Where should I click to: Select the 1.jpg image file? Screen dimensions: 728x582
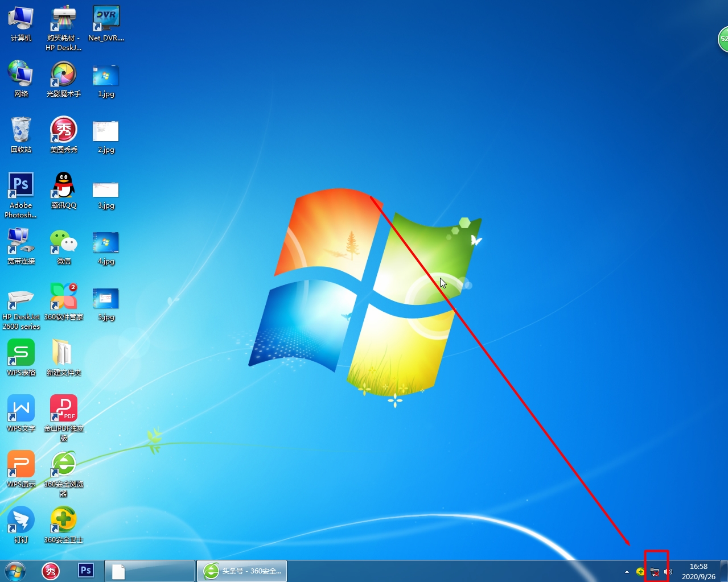tap(106, 81)
